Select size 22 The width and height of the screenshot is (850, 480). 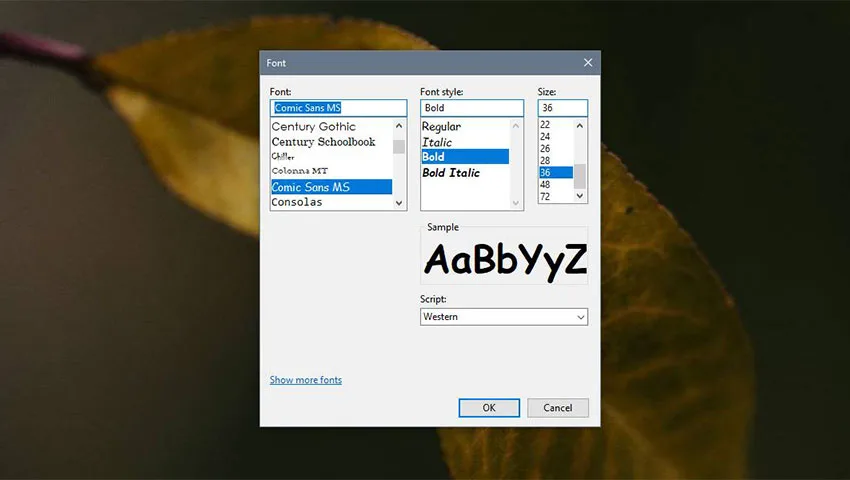[556, 125]
